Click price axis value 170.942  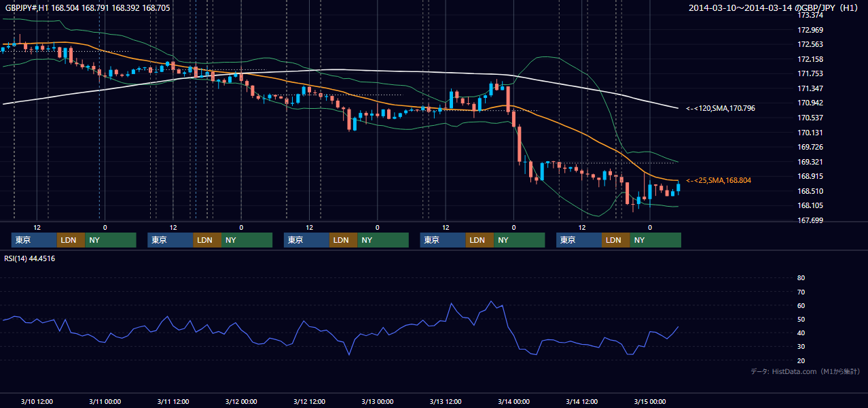(810, 103)
